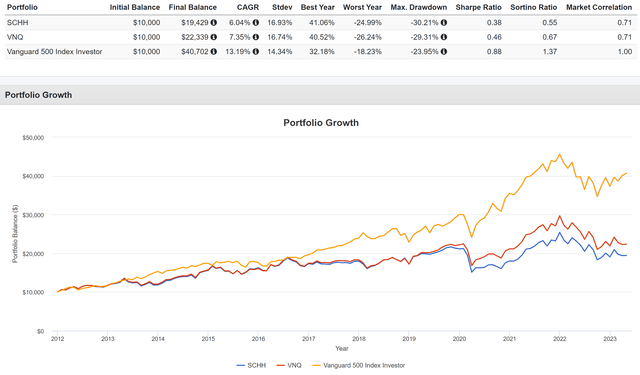
Task: Click the Market Correlation column header
Action: (x=599, y=7)
